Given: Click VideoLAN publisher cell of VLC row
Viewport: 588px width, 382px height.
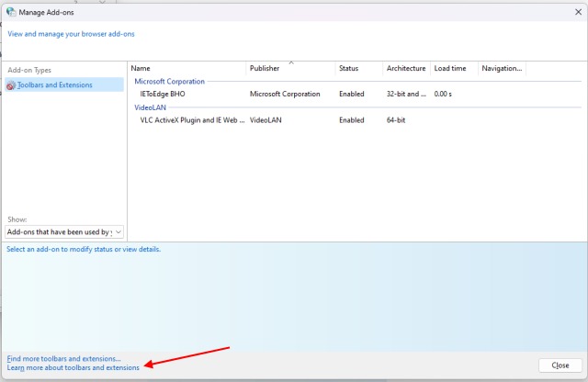Looking at the screenshot, I should [266, 120].
